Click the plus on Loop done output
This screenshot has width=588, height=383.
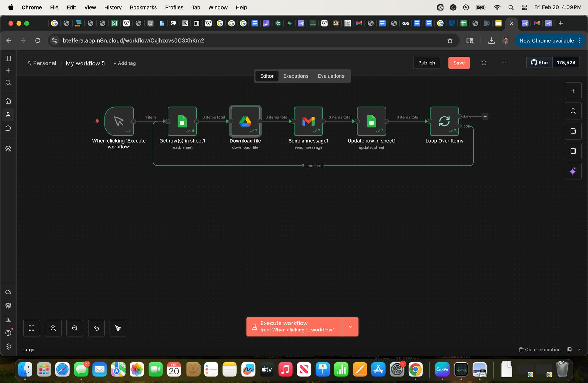click(485, 116)
